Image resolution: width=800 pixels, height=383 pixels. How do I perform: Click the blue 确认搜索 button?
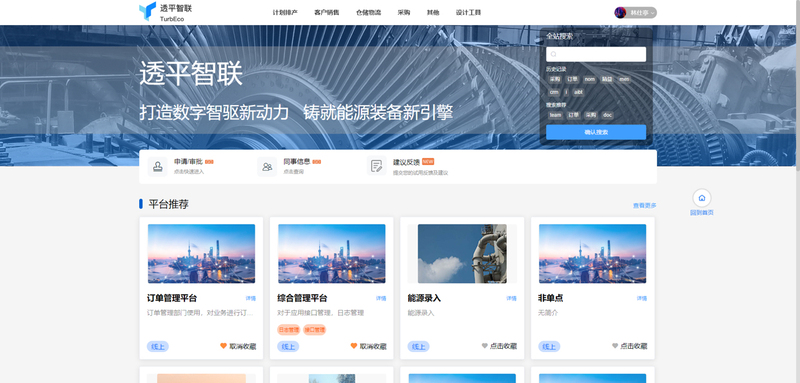tap(596, 132)
